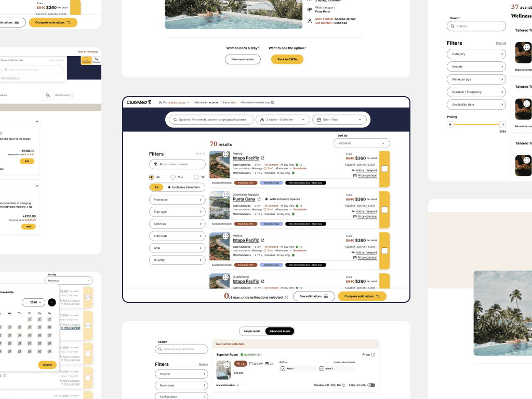
Task: Click the help icon next to price estimations selected
Action: coord(286,298)
